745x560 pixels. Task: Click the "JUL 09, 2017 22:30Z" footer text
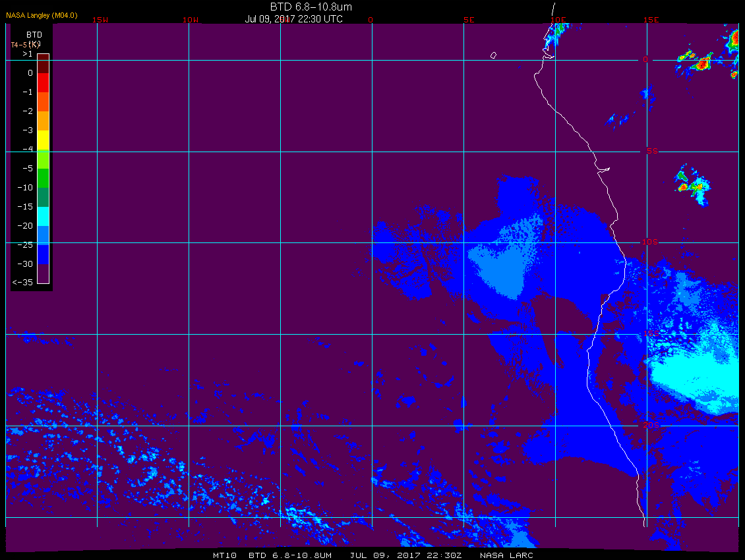point(405,555)
